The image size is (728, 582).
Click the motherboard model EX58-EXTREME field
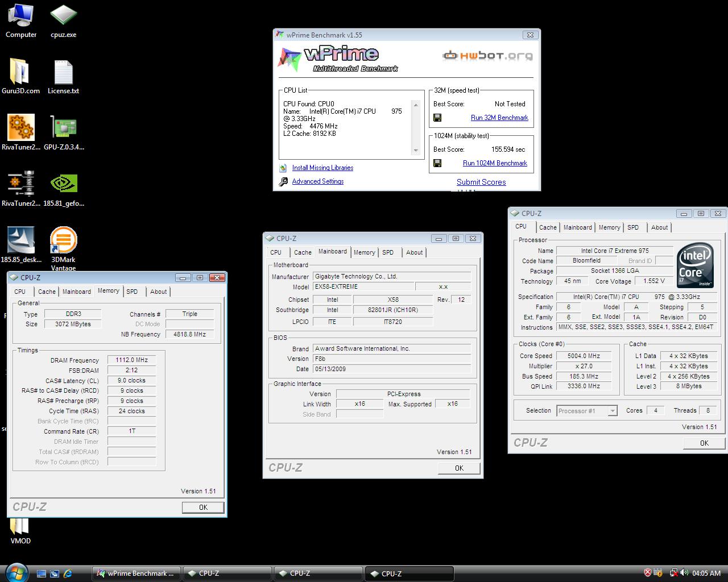coord(363,287)
